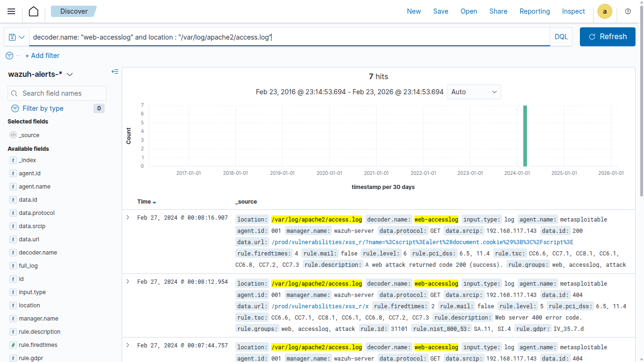Image resolution: width=644 pixels, height=362 pixels.
Task: Open Filter by type options
Action: 42,108
